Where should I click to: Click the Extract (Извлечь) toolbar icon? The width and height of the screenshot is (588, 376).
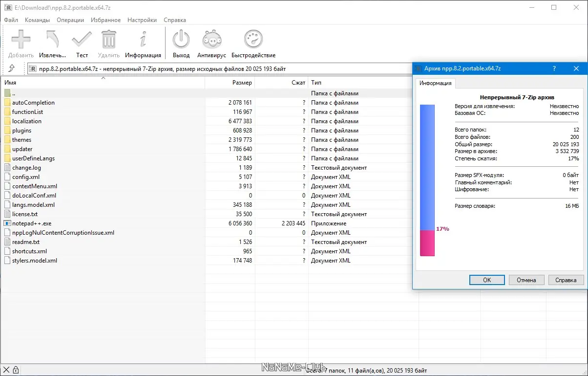point(53,40)
